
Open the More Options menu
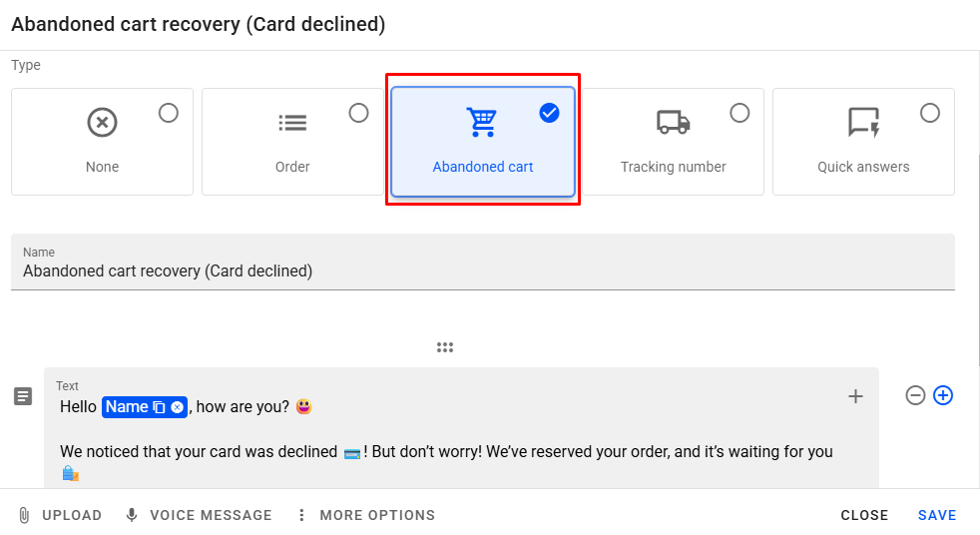[366, 515]
